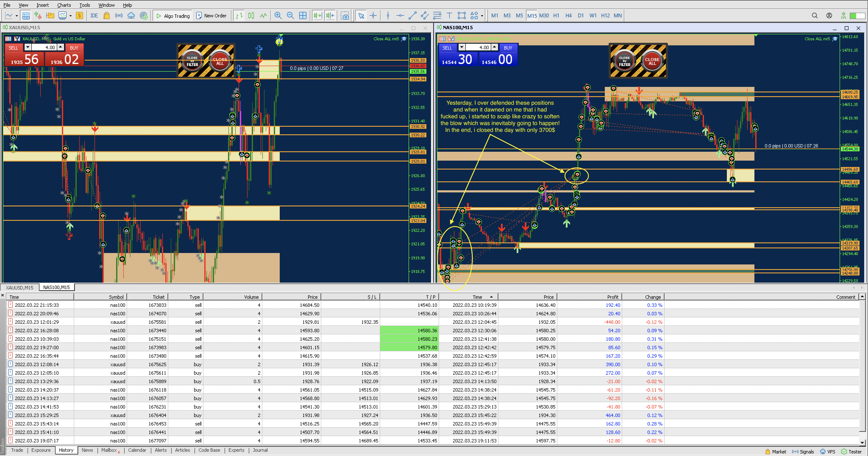Toggle the Chart Shift button

(x=330, y=15)
